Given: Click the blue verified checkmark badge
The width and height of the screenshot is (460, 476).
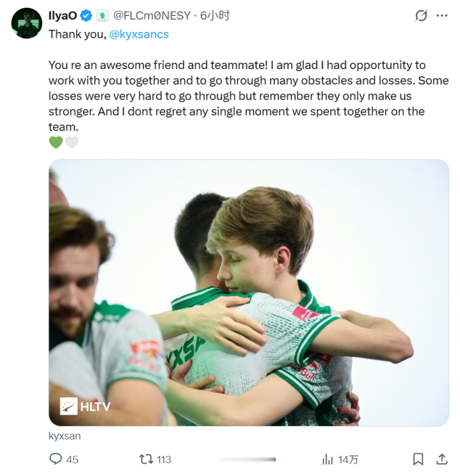Looking at the screenshot, I should click(x=85, y=16).
